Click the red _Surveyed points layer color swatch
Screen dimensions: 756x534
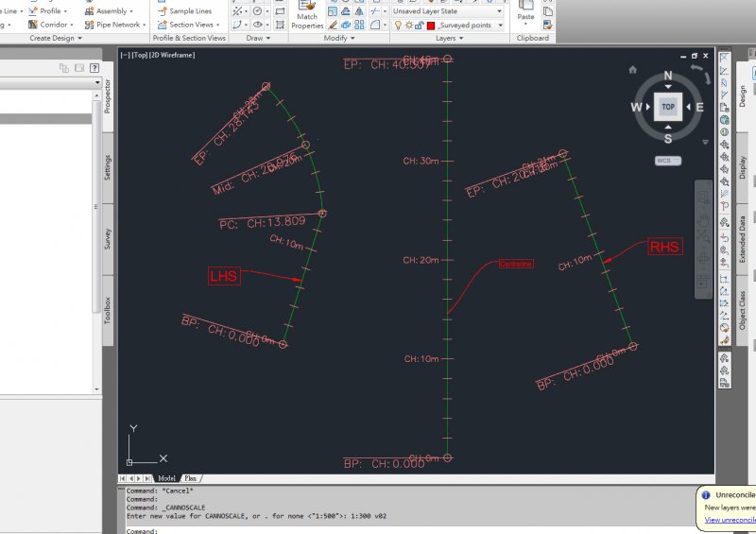431,26
